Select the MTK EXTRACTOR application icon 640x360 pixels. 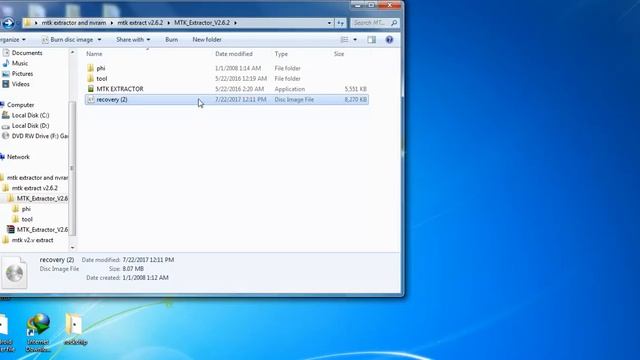click(91, 89)
